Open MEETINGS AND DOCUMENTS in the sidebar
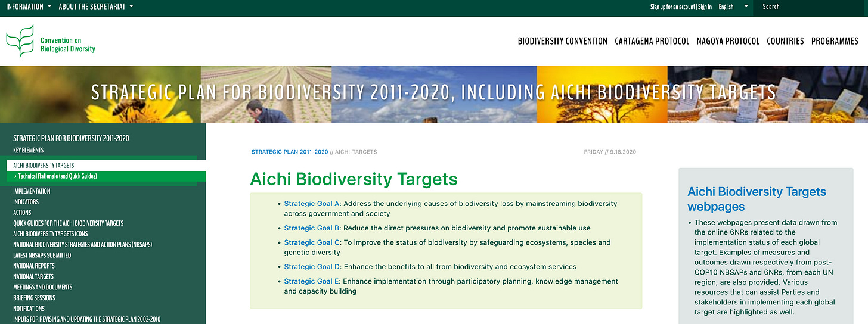The width and height of the screenshot is (868, 324). coord(43,288)
